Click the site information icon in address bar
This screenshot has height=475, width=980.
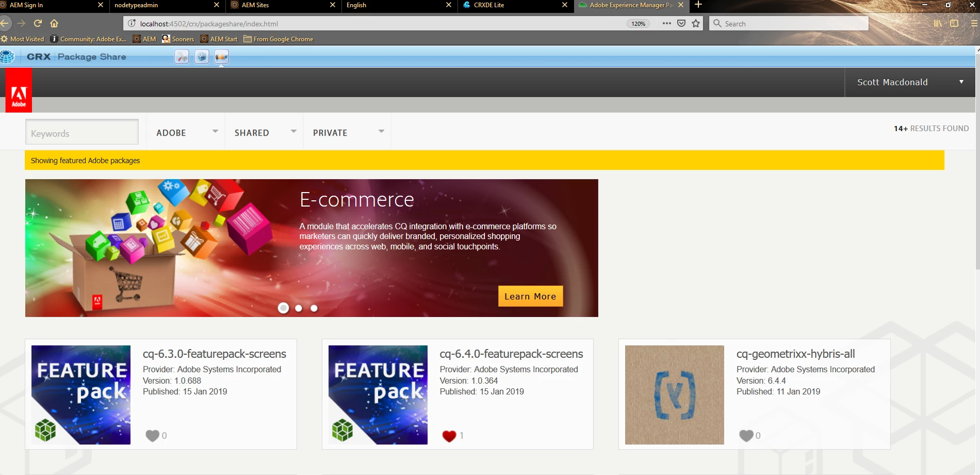(132, 23)
